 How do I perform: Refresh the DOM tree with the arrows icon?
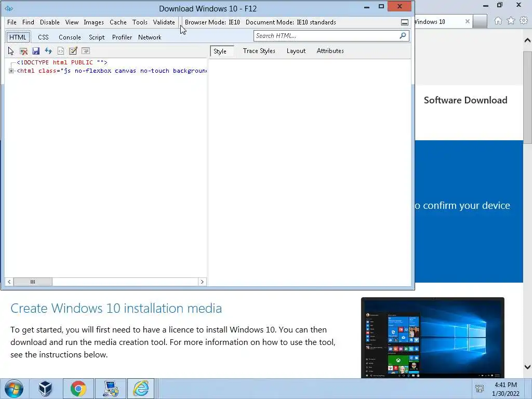click(48, 51)
